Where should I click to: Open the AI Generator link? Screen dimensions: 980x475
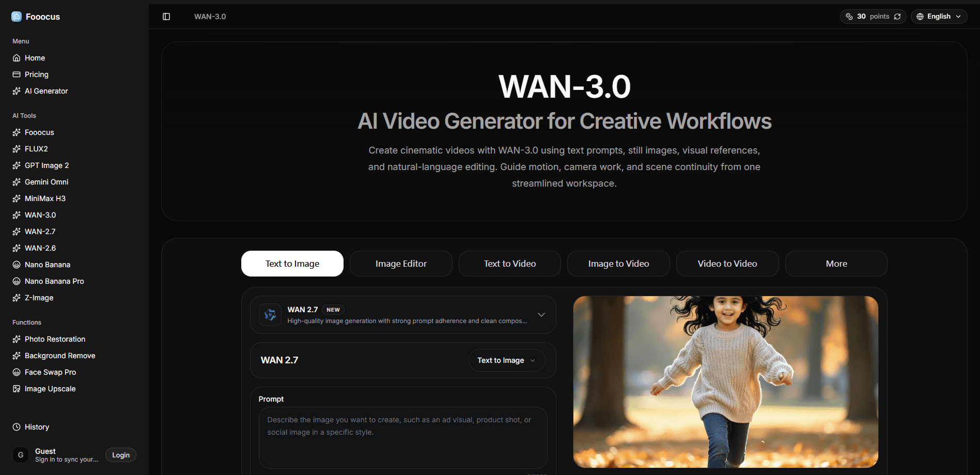pos(74,91)
